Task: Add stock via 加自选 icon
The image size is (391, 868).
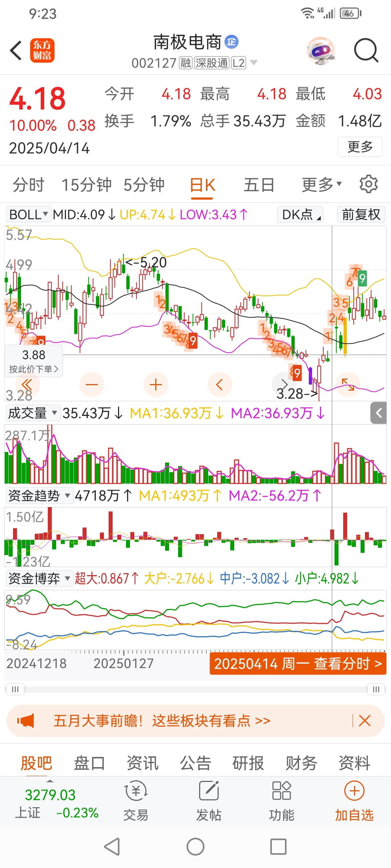Action: [x=354, y=801]
